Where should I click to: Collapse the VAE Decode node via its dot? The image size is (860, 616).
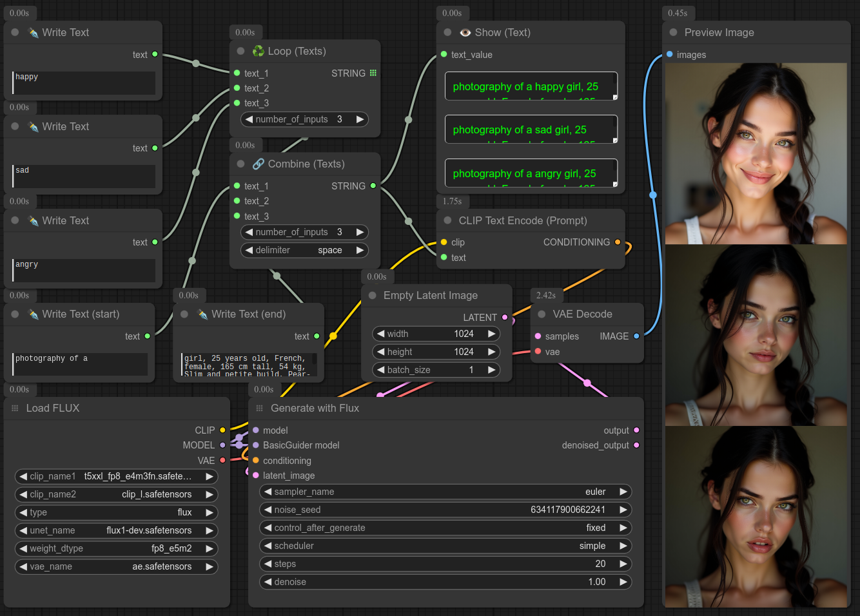(542, 314)
